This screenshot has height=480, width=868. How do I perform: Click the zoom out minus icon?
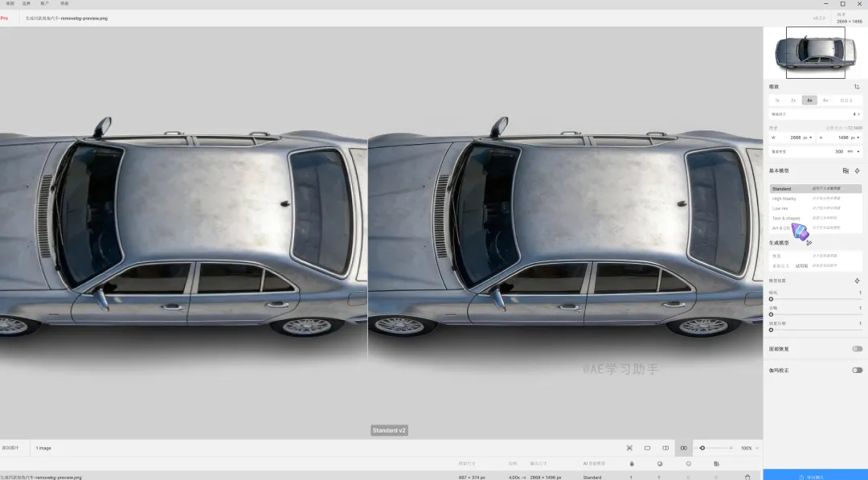(696, 448)
